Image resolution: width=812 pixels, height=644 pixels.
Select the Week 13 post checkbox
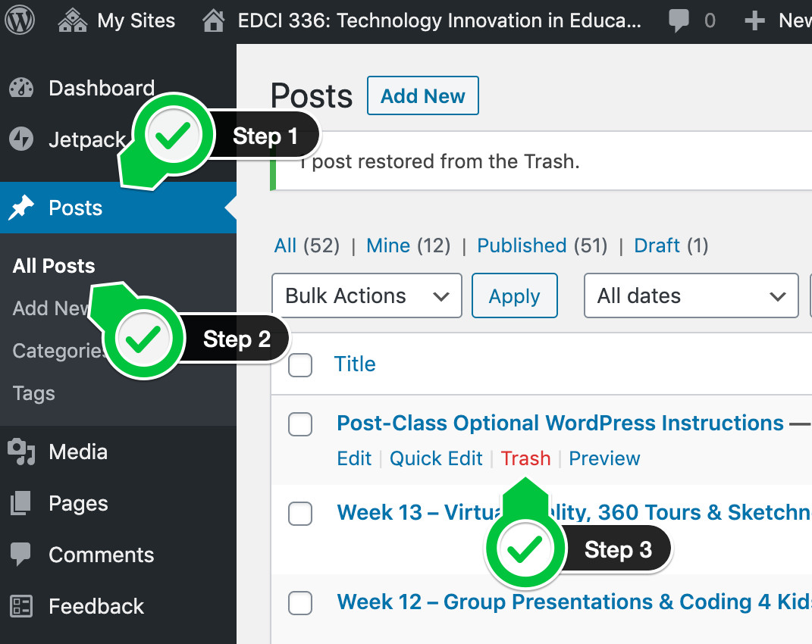point(300,514)
